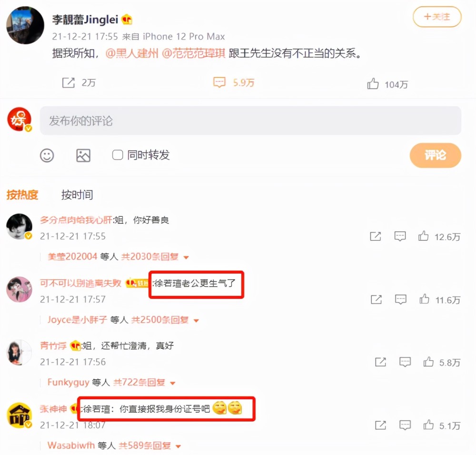The height and width of the screenshot is (455, 476).
Task: Focus the 发布你的评论 input box
Action: coord(250,121)
